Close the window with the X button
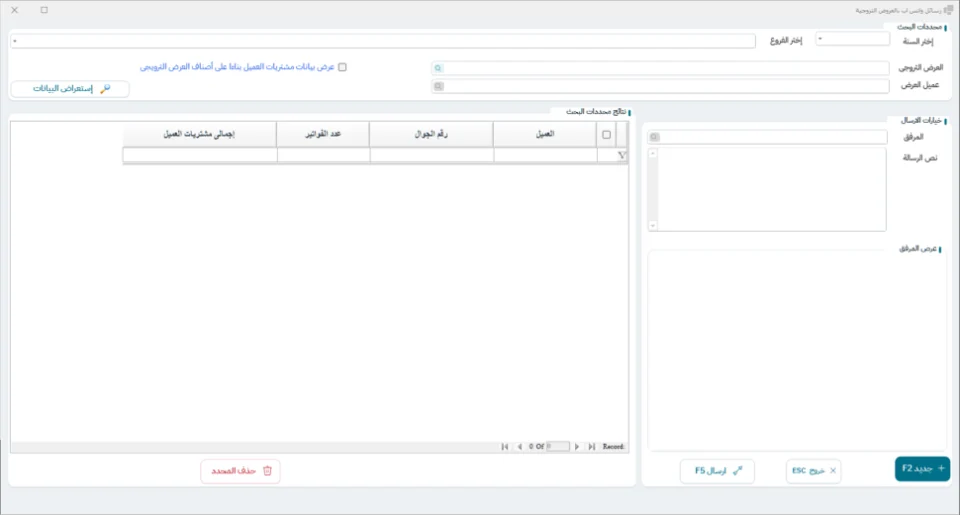This screenshot has height=515, width=960. point(15,10)
